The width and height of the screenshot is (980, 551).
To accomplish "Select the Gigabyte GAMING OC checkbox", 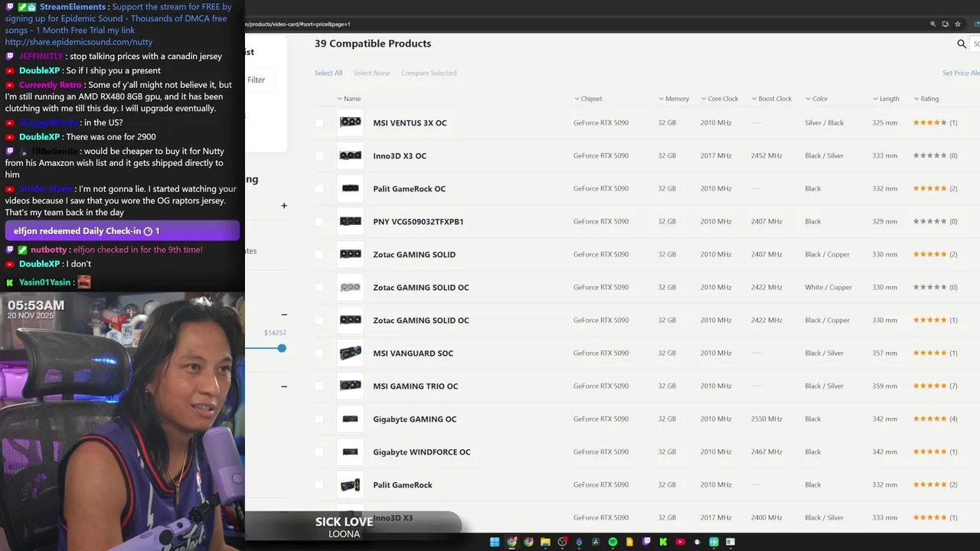I will click(x=319, y=419).
